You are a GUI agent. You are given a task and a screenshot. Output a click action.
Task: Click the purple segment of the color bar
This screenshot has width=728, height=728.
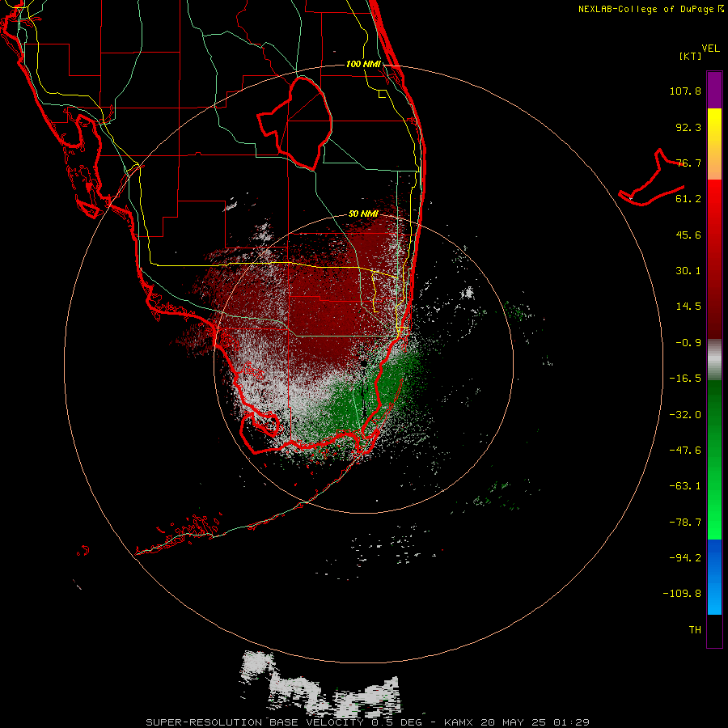(714, 90)
